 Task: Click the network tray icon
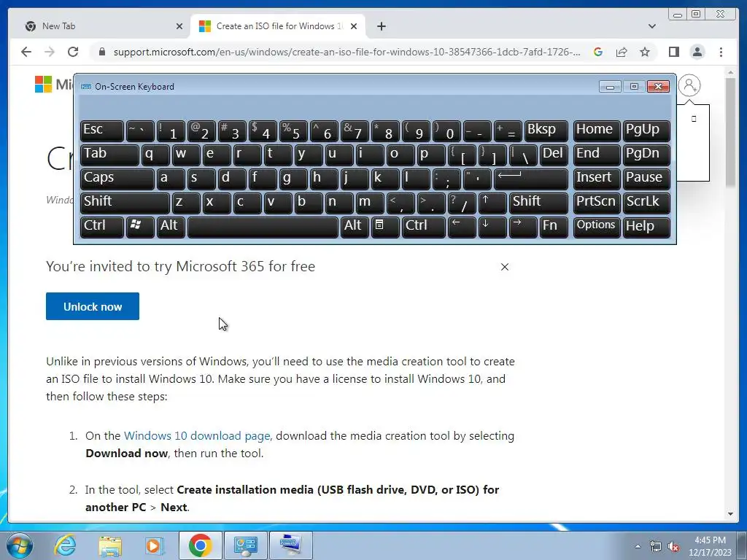click(656, 546)
